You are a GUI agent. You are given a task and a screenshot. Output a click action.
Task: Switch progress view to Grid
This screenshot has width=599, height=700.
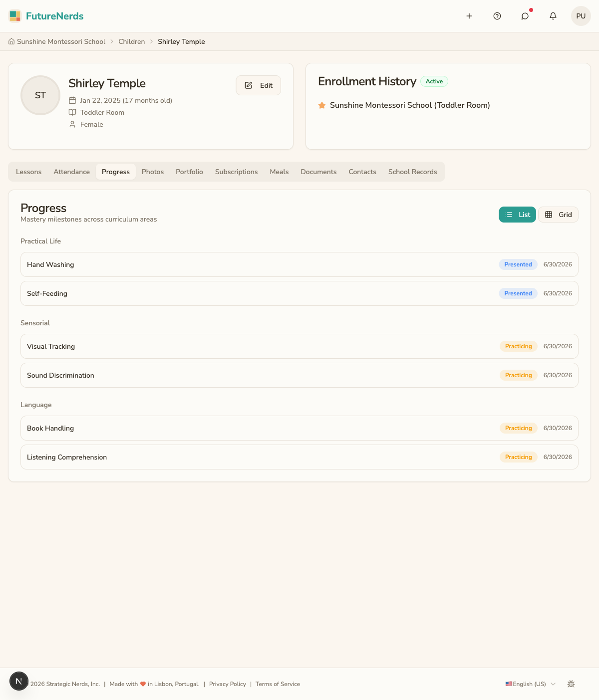(x=558, y=215)
